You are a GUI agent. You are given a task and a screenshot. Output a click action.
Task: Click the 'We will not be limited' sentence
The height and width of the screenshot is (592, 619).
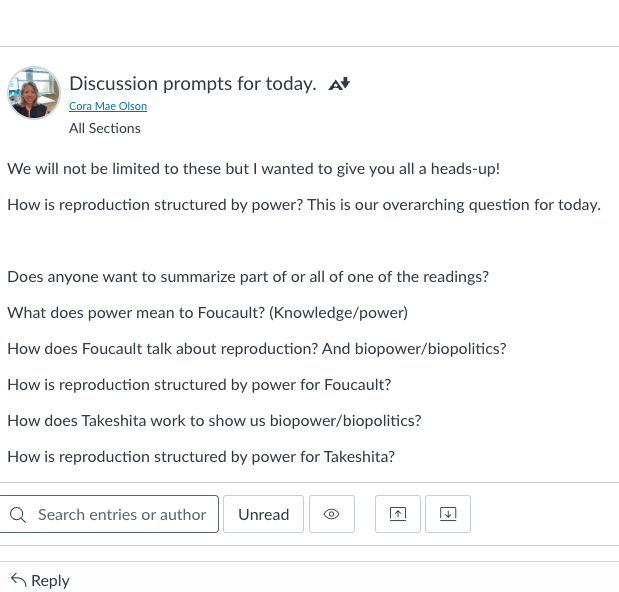coord(253,169)
